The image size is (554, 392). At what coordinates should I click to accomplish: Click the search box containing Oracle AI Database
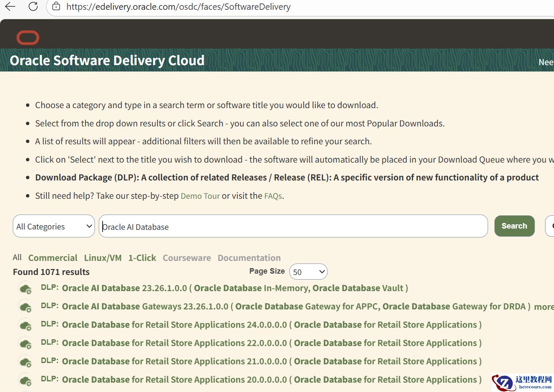293,226
